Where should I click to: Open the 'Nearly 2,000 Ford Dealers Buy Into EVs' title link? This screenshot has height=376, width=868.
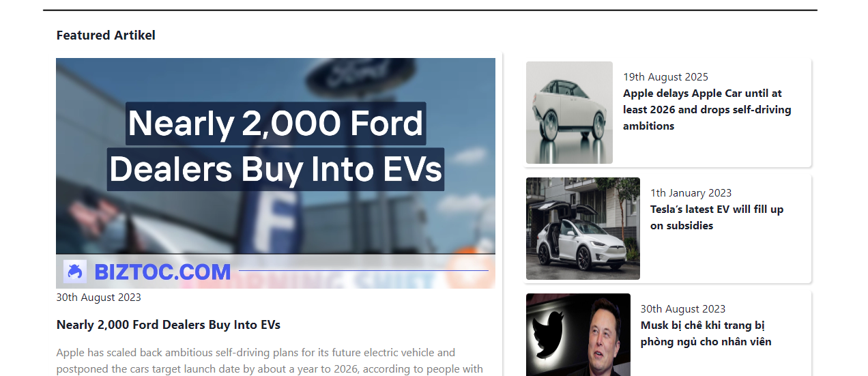tap(169, 325)
